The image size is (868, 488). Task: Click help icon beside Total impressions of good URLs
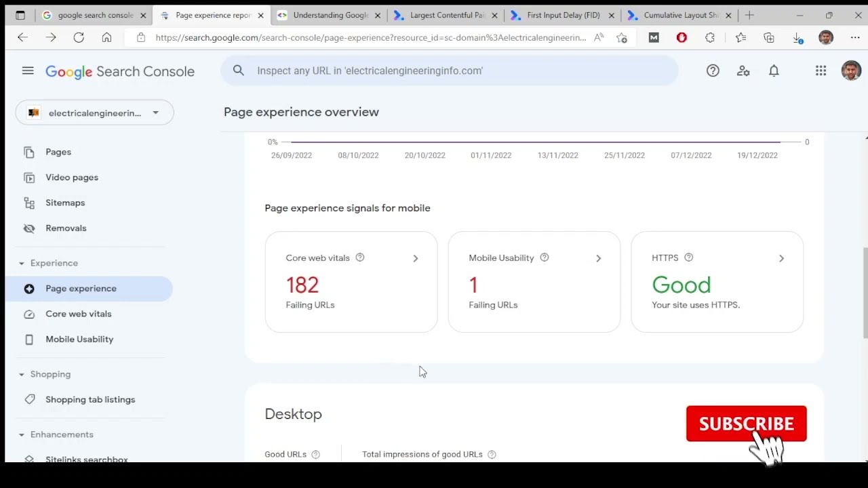[492, 454]
